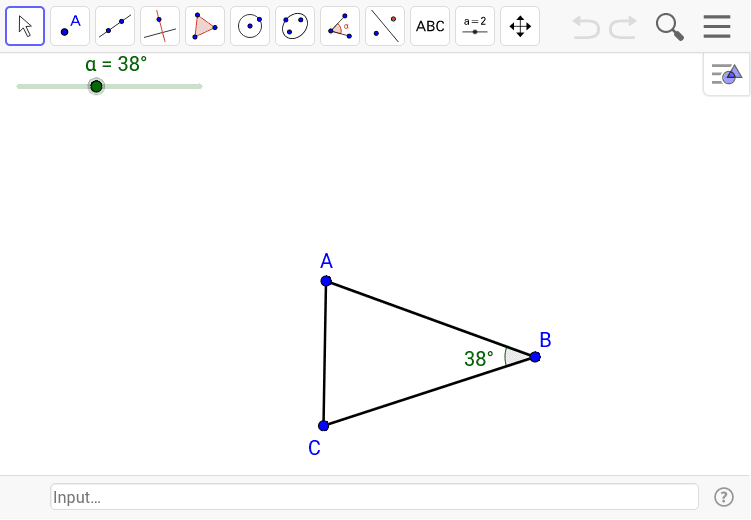Select the ABC Text tool
The width and height of the screenshot is (751, 520).
(x=430, y=26)
